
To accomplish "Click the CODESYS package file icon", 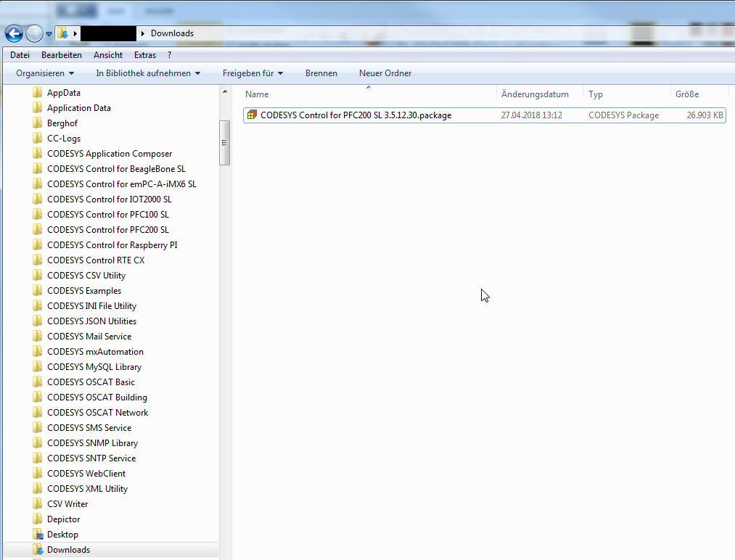I will click(252, 115).
